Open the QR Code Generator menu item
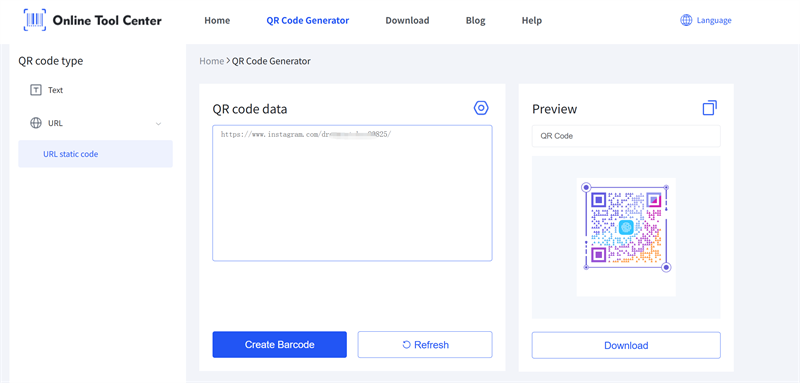 [308, 21]
